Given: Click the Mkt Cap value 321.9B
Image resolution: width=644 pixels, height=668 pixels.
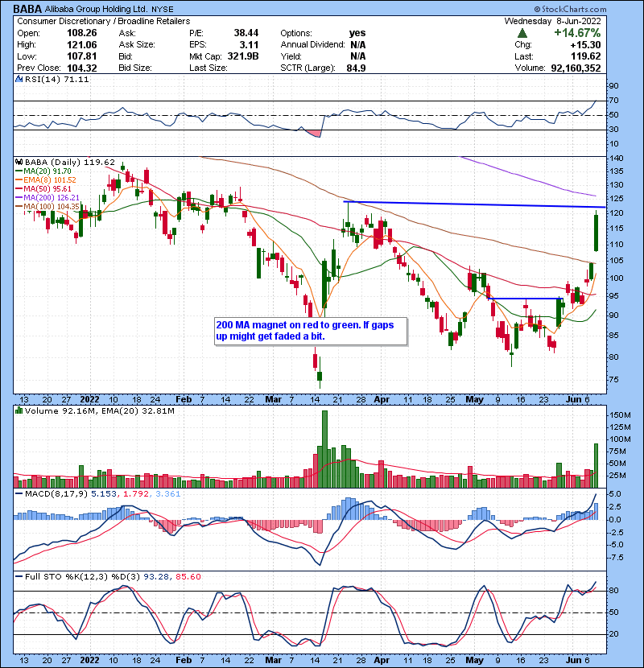Looking at the screenshot, I should pos(243,56).
